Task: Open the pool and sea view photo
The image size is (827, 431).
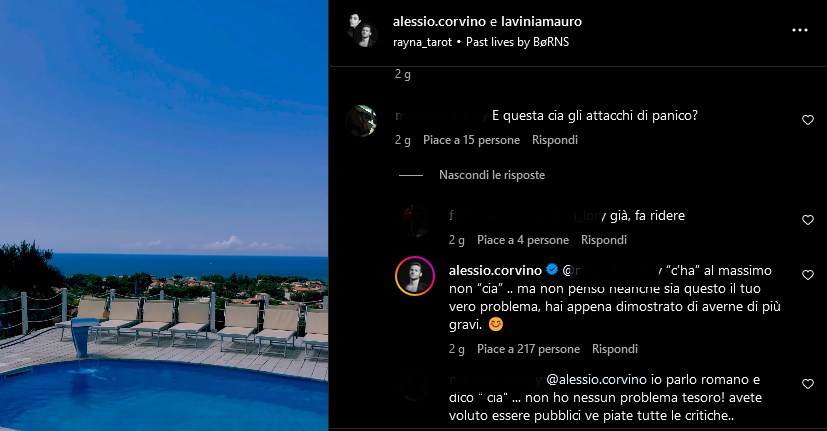Action: pos(164,215)
